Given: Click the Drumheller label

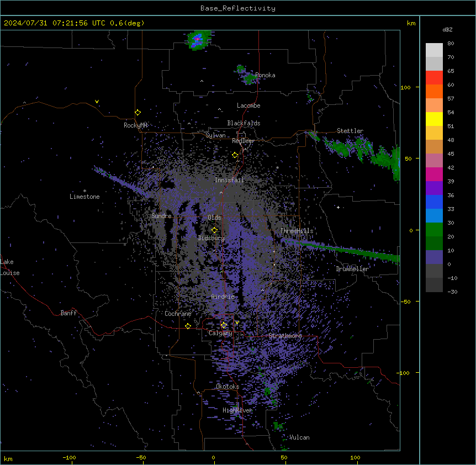Looking at the screenshot, I should (352, 269).
